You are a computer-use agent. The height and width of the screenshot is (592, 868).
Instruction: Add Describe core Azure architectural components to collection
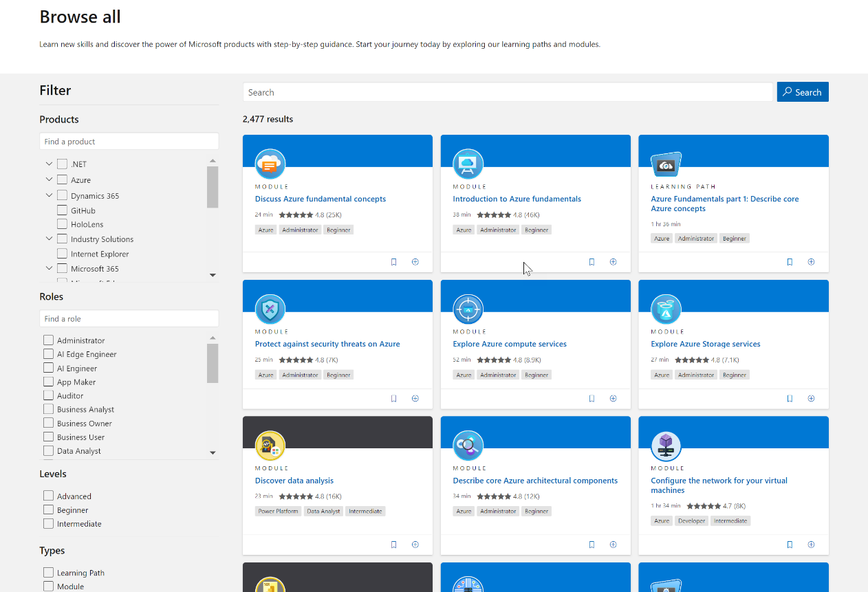pyautogui.click(x=613, y=545)
